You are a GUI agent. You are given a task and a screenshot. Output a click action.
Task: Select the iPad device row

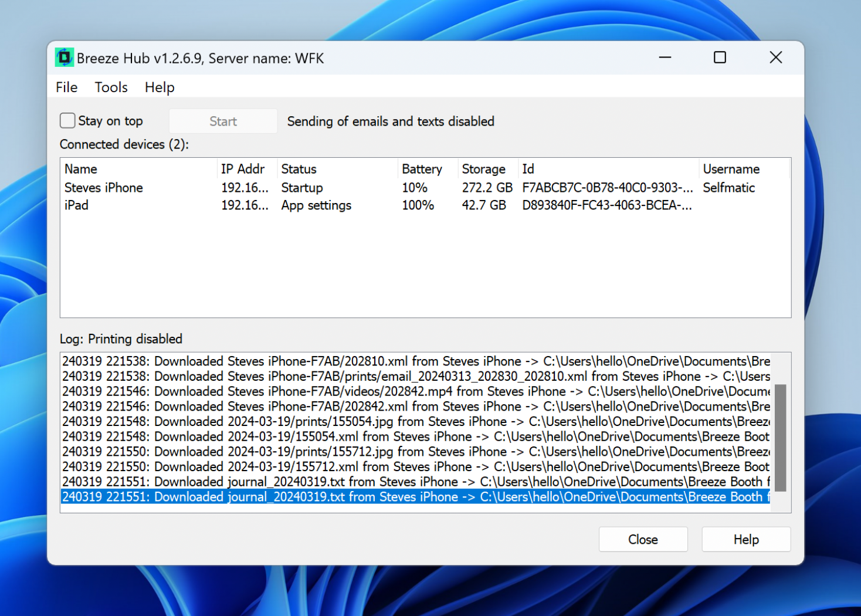(x=77, y=205)
